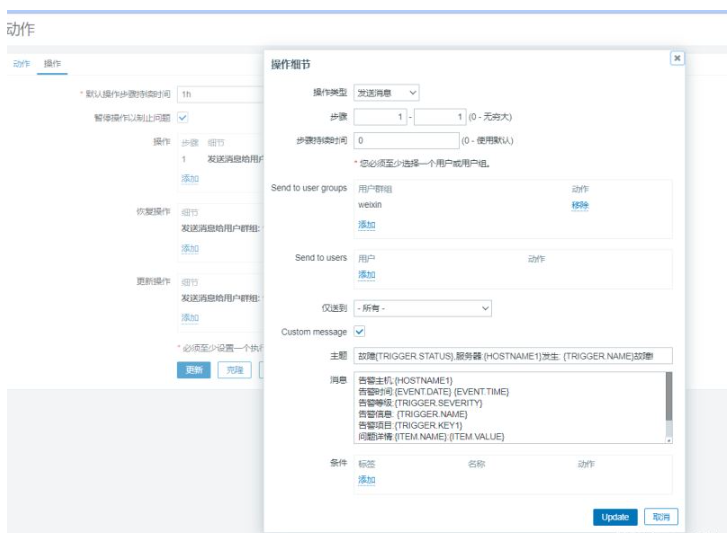Click 添加 under Send to user groups
728x533 pixels.
[366, 225]
